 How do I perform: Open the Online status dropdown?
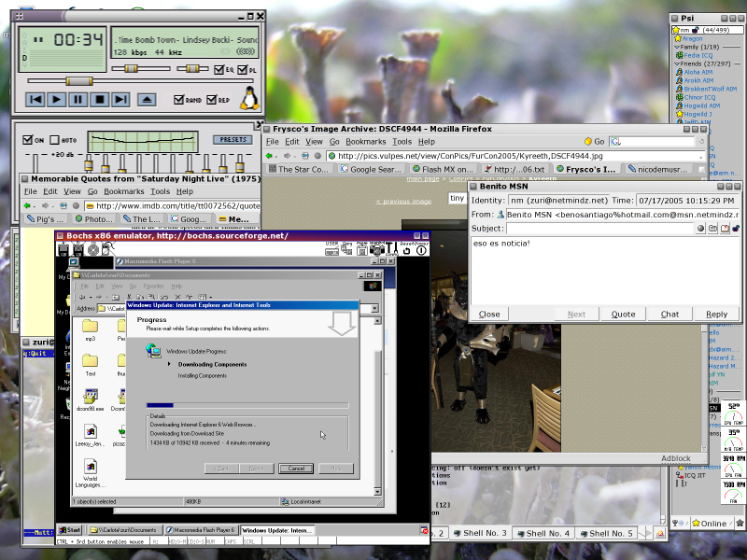[710, 524]
